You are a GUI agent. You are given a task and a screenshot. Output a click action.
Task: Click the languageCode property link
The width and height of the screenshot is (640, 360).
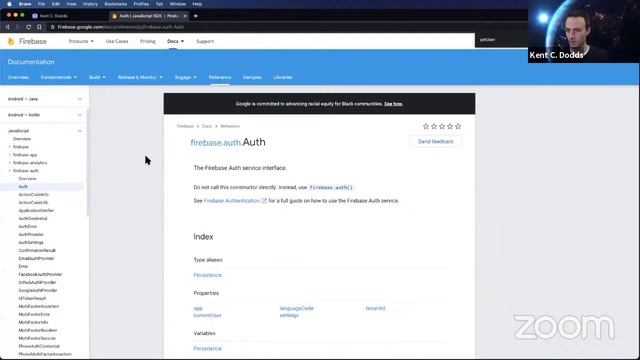pyautogui.click(x=297, y=308)
